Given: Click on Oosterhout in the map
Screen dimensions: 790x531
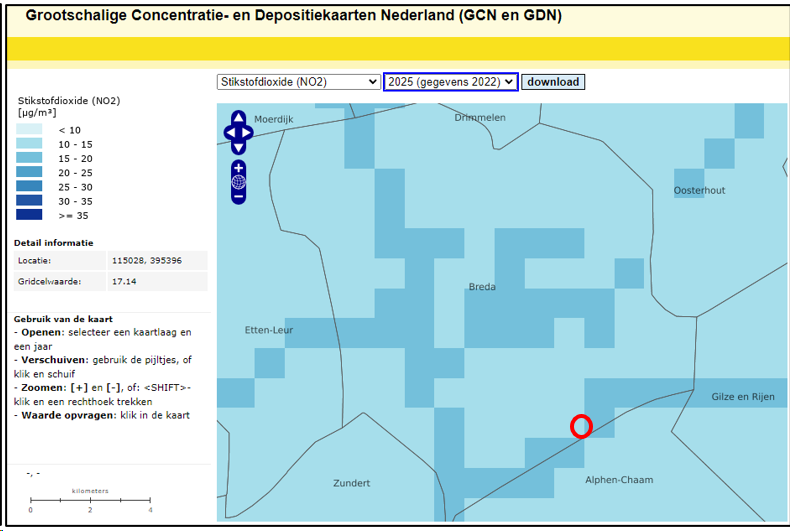Looking at the screenshot, I should [699, 190].
